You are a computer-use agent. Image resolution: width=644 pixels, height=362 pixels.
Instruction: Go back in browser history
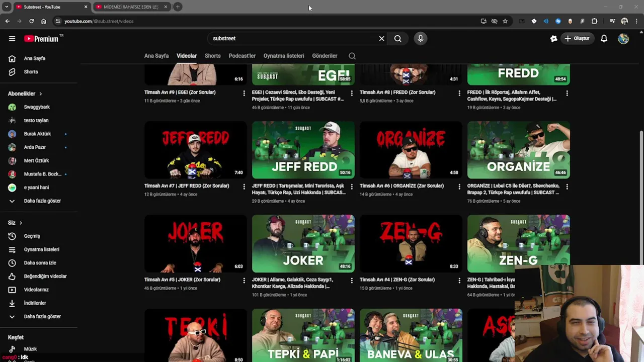pyautogui.click(x=7, y=21)
